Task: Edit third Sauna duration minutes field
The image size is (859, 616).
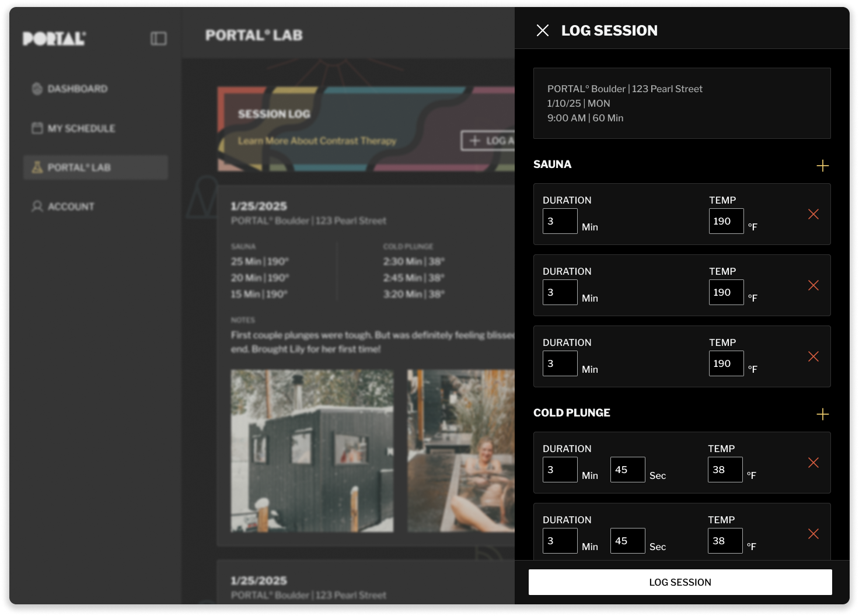Action: coord(560,363)
